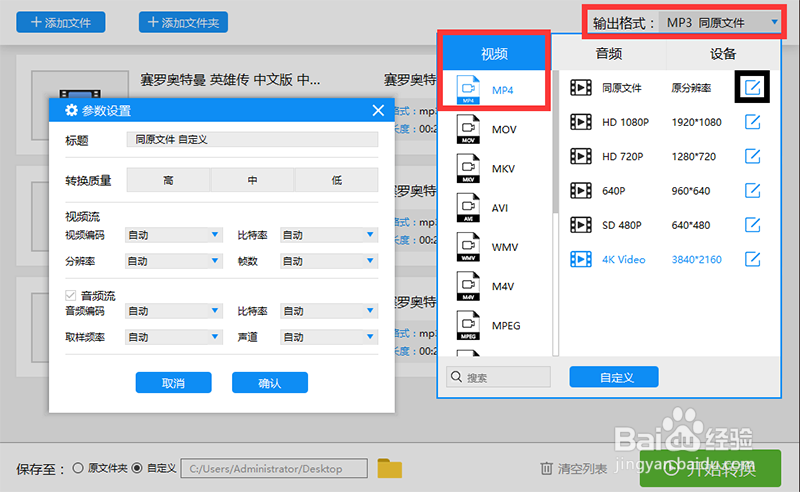The image size is (800, 492).
Task: Open the 分辨率 dropdown
Action: click(x=173, y=261)
